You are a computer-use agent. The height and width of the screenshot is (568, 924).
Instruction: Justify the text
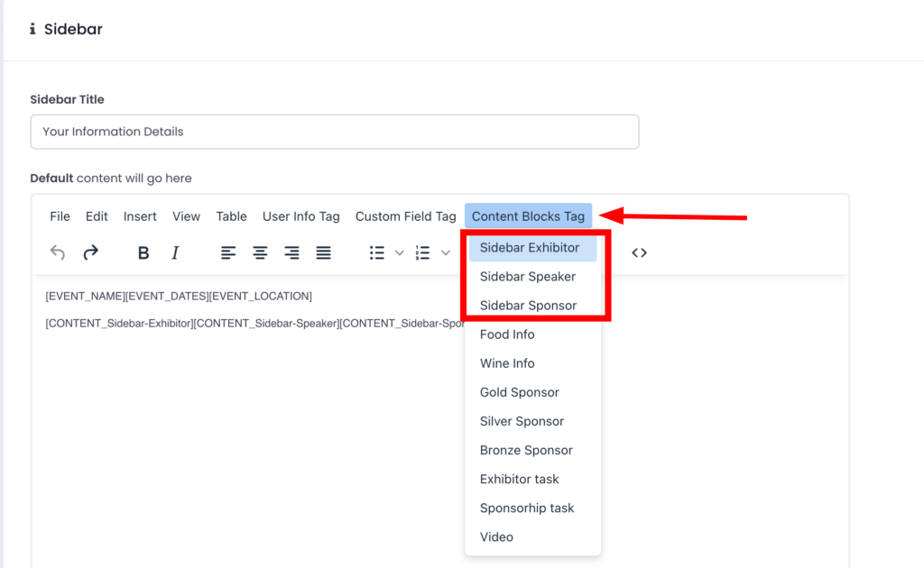point(323,253)
